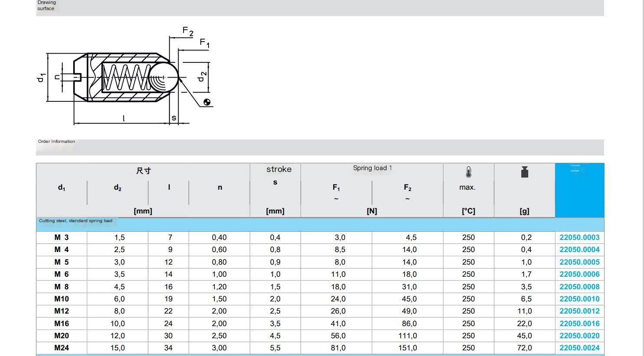
Task: Select the 'M 4' thread size cell
Action: 62,249
